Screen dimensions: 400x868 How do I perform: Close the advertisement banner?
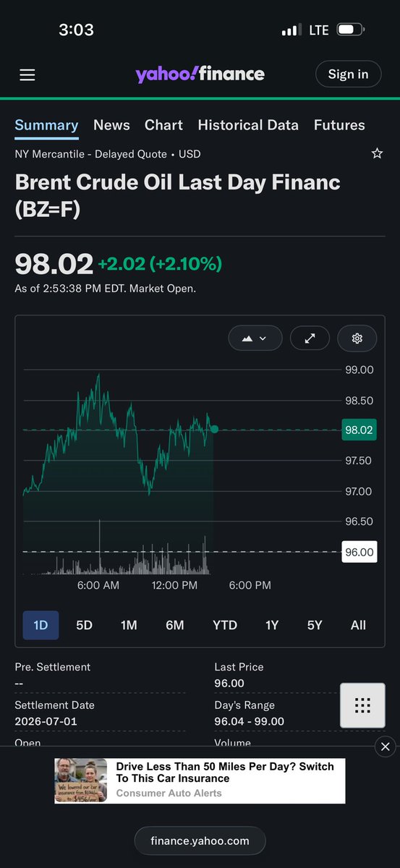[385, 746]
